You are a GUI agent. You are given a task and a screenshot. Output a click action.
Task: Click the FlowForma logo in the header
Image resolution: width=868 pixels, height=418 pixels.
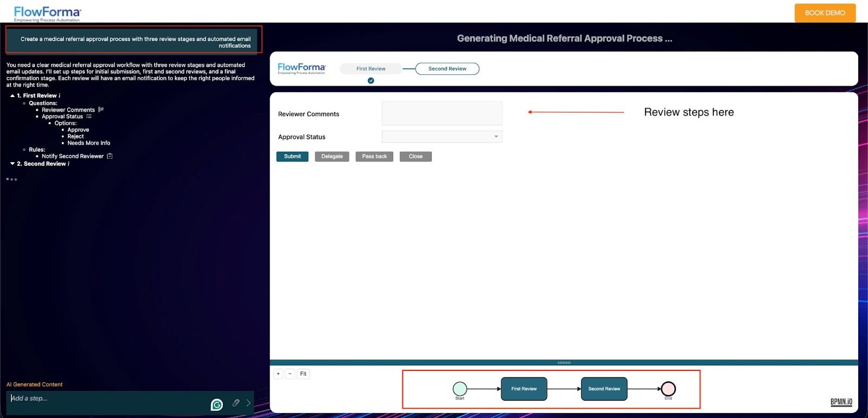coord(47,13)
